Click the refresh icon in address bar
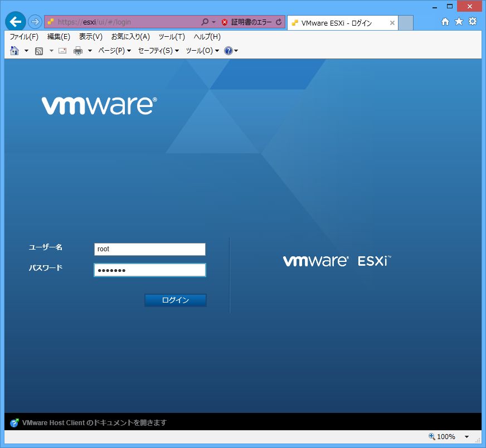Viewport: 486px width, 448px height. pos(279,22)
